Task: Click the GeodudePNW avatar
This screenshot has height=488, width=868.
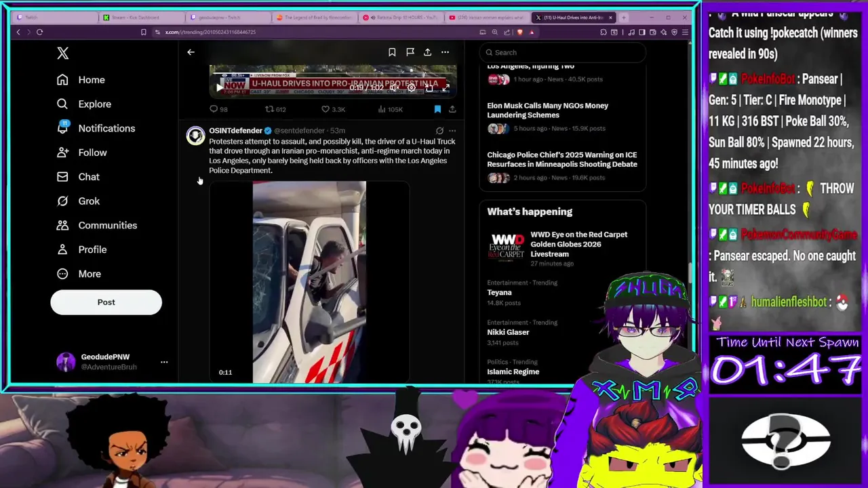Action: tap(65, 362)
